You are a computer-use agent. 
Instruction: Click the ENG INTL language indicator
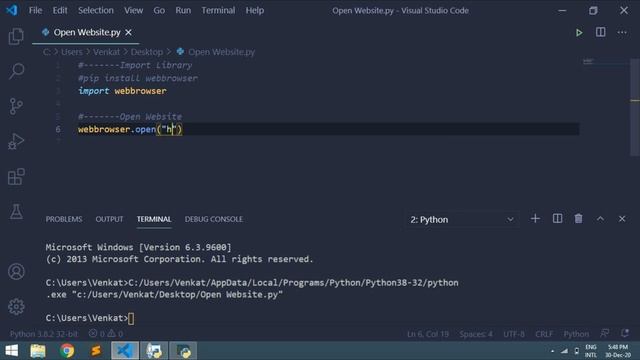tap(591, 351)
